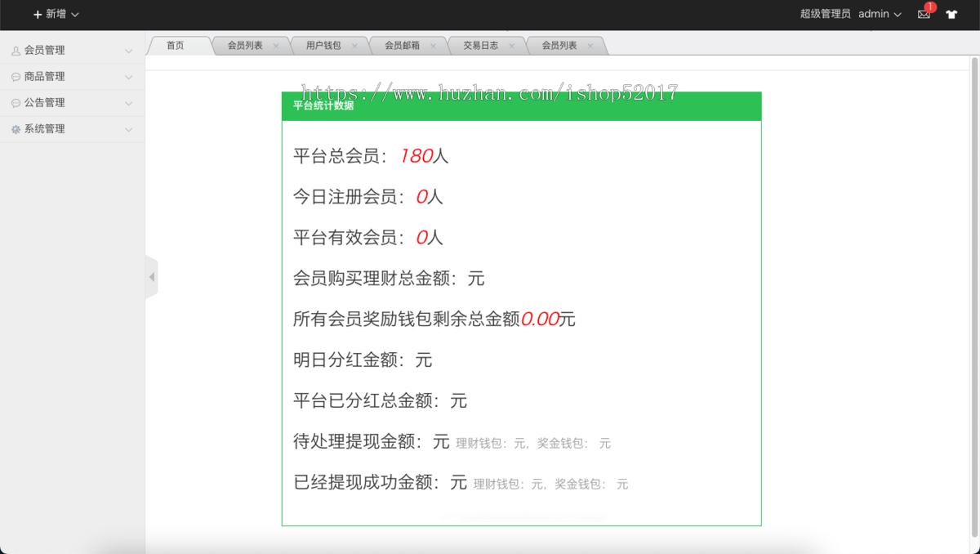Click the 已经提现成功金额 label

coord(368,483)
